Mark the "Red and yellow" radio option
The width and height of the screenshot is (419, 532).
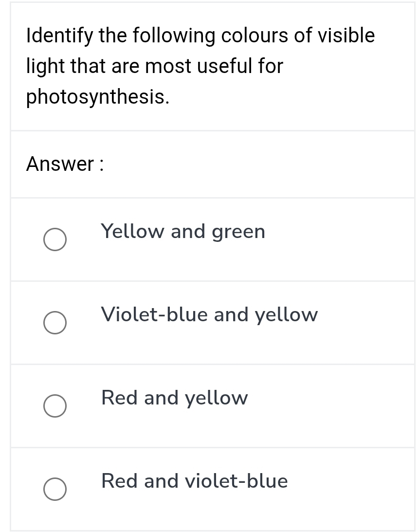55,406
